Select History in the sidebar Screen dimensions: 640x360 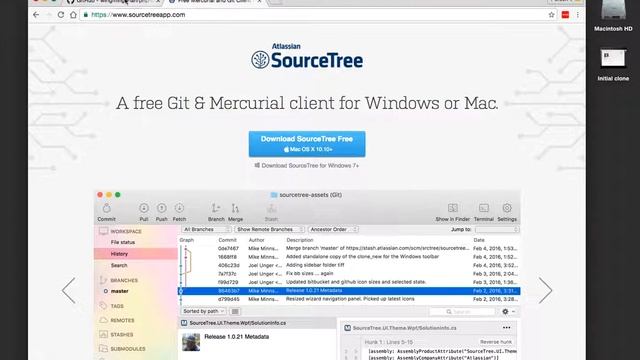[x=119, y=254]
